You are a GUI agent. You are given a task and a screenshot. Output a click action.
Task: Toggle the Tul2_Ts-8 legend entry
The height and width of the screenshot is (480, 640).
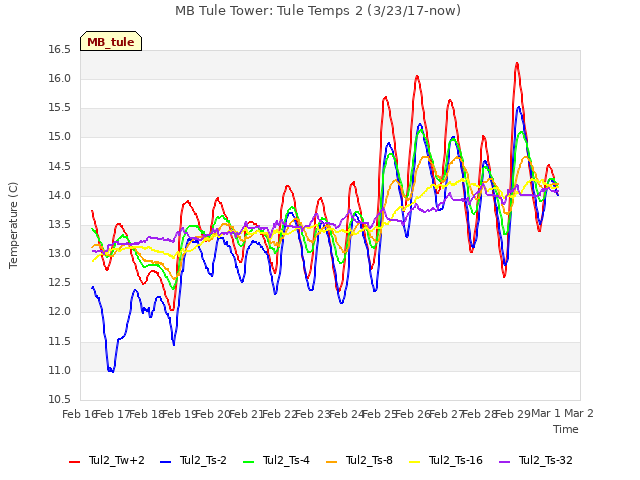[x=359, y=460]
